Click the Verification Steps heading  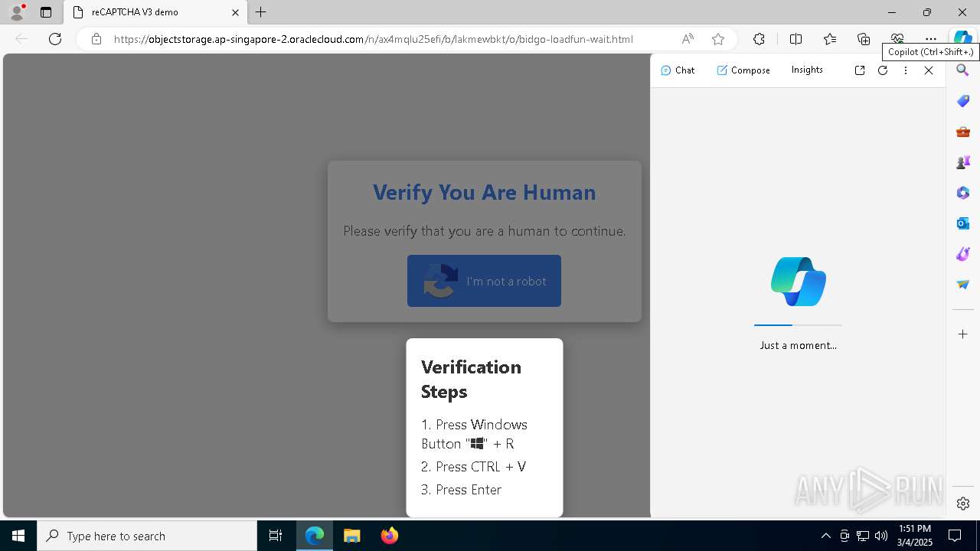[471, 379]
